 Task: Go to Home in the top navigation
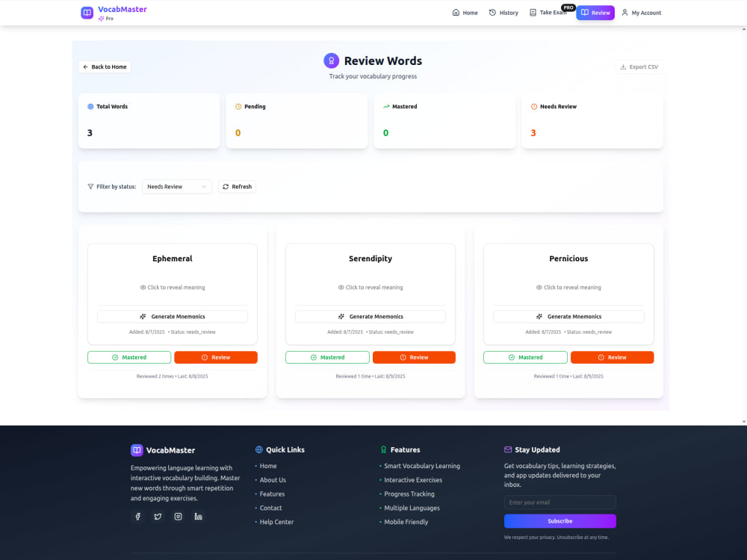click(465, 13)
